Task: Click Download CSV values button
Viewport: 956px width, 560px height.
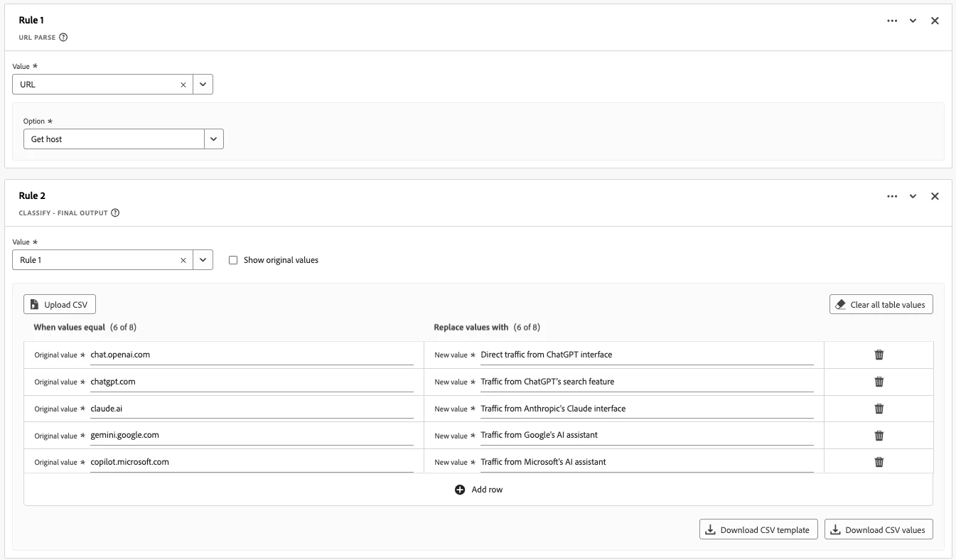Action: tap(879, 529)
